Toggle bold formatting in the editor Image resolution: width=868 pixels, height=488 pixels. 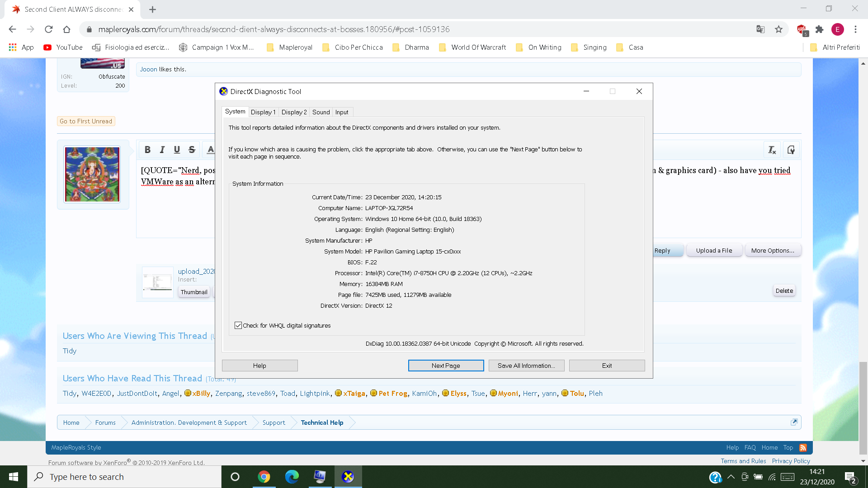click(x=147, y=150)
